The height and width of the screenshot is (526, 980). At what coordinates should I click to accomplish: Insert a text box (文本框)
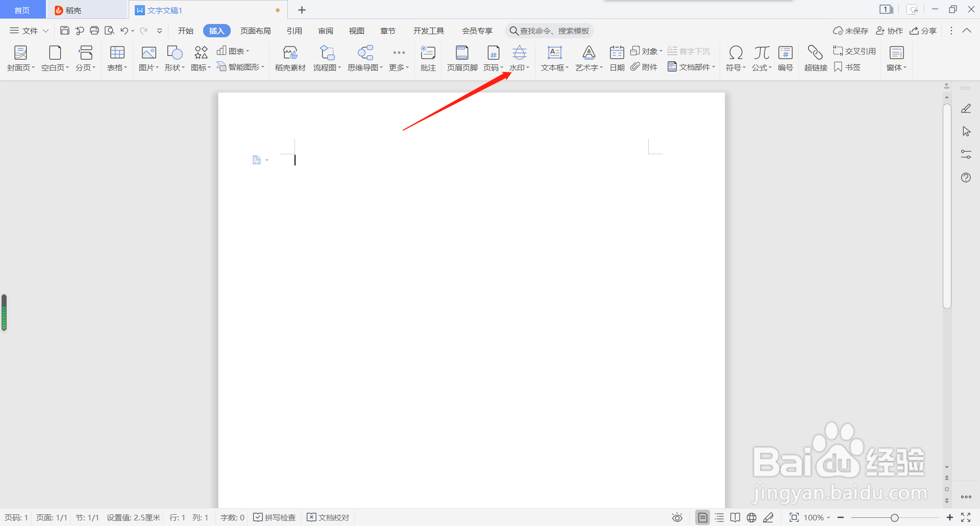pos(554,58)
